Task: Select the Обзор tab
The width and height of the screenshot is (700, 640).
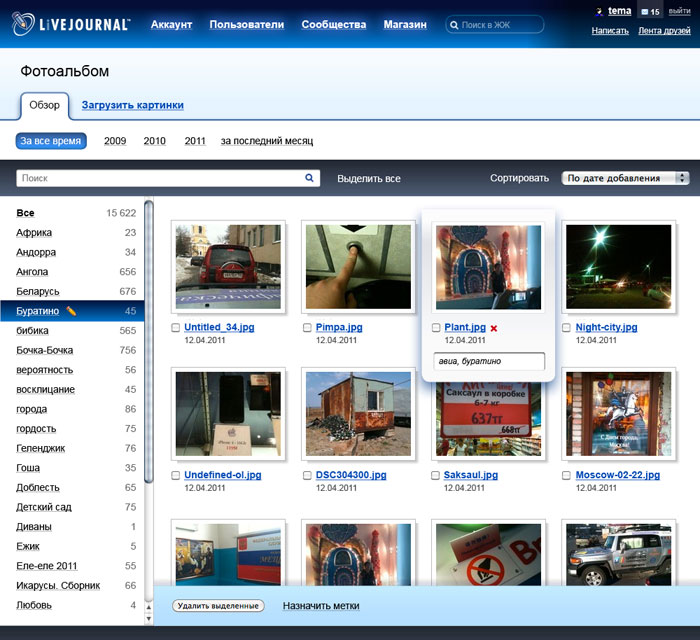Action: [45, 105]
